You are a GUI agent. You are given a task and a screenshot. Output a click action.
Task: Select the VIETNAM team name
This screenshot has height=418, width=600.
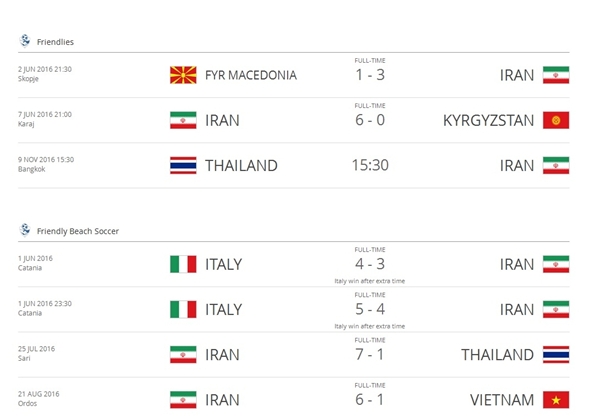pyautogui.click(x=502, y=400)
